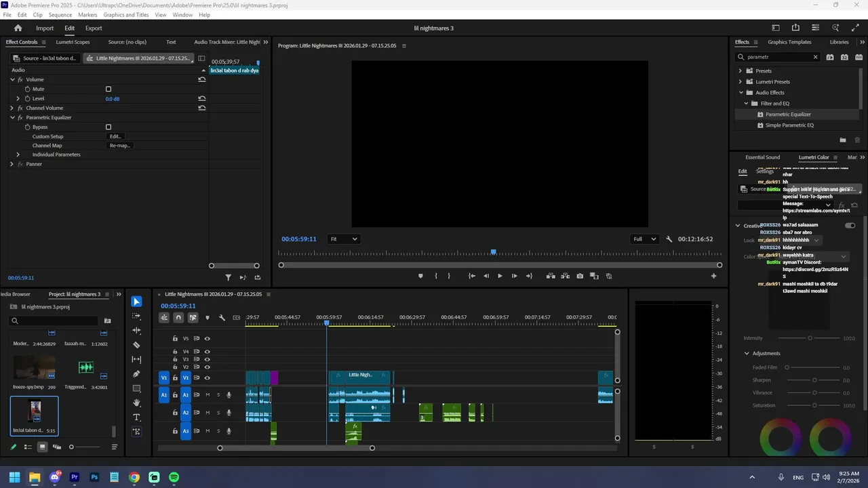
Task: Select the Rectangle tool
Action: click(x=136, y=388)
